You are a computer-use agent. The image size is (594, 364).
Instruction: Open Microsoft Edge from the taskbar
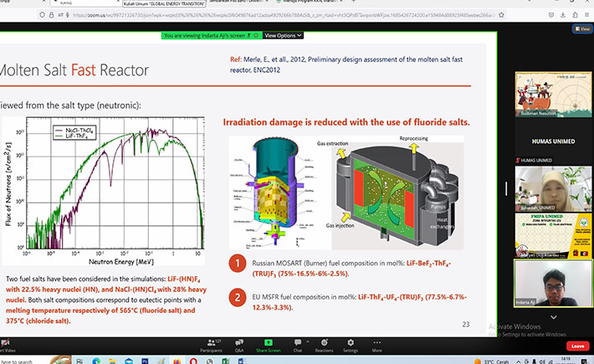pyautogui.click(x=96, y=361)
